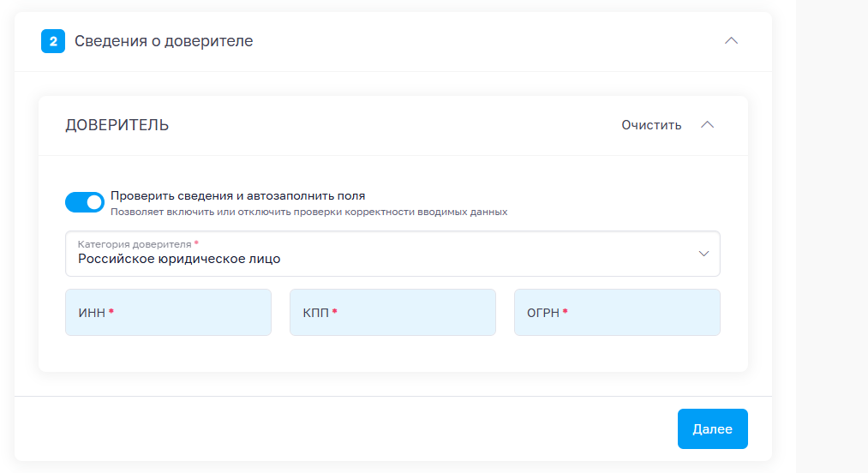Click the ИНН field label text
The image size is (868, 473).
click(x=92, y=313)
